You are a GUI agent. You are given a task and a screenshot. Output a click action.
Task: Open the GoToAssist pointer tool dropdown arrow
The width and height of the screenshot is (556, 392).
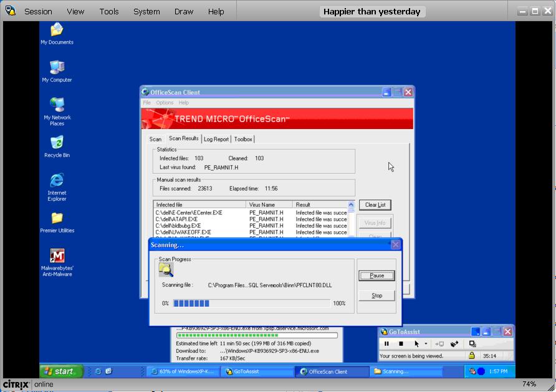tap(426, 344)
